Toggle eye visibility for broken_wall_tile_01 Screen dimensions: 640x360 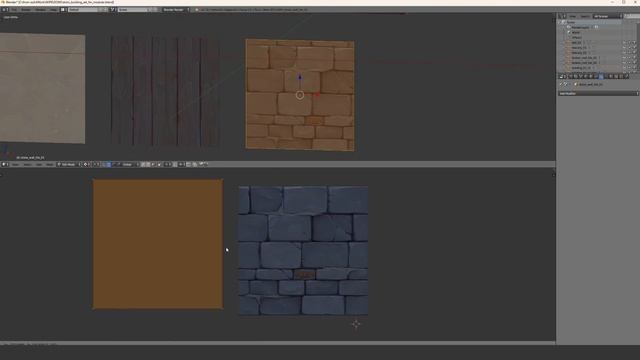point(624,58)
